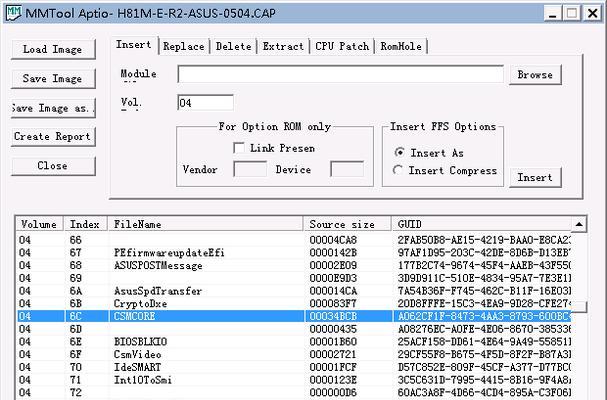This screenshot has width=607, height=400.
Task: Click source size 00034BCB cell
Action: (333, 316)
